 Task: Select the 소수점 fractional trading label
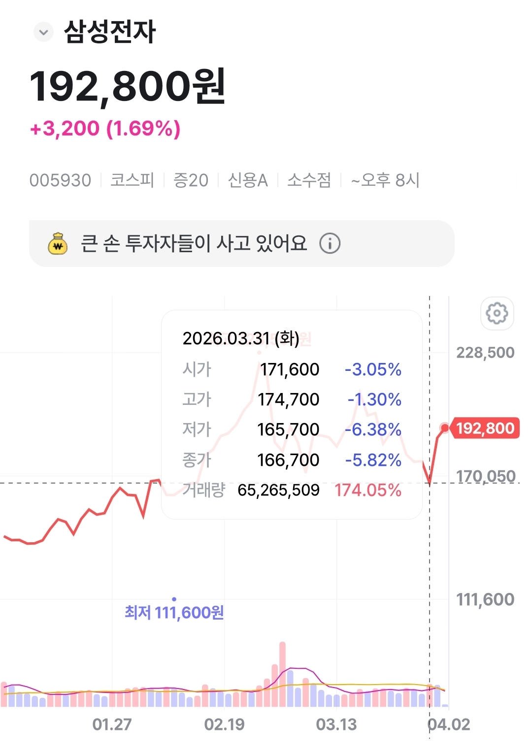[x=309, y=180]
